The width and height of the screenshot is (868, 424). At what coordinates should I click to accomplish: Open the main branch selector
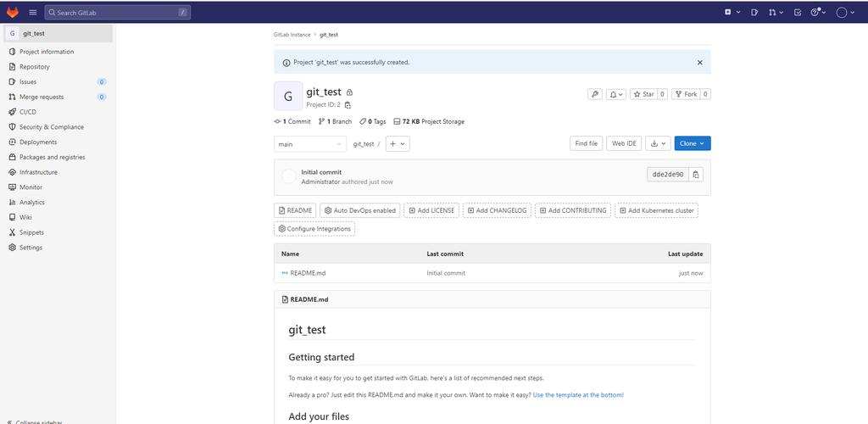tap(310, 144)
